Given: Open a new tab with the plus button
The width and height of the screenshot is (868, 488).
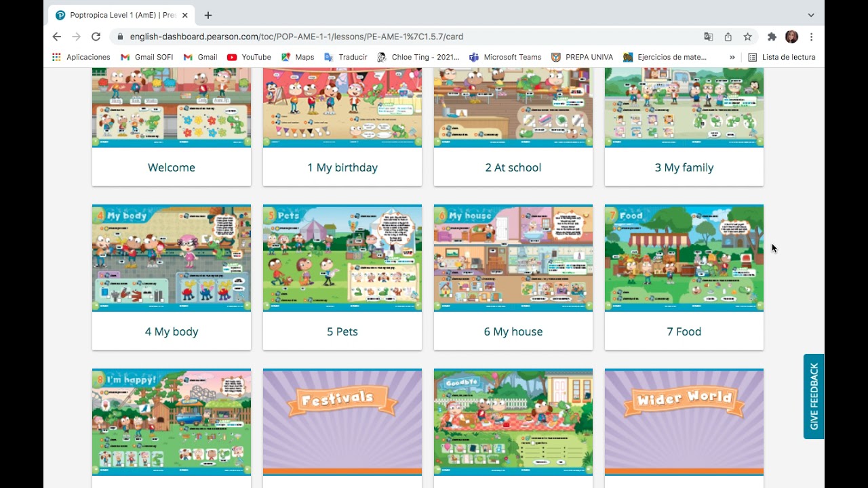Looking at the screenshot, I should [x=208, y=15].
